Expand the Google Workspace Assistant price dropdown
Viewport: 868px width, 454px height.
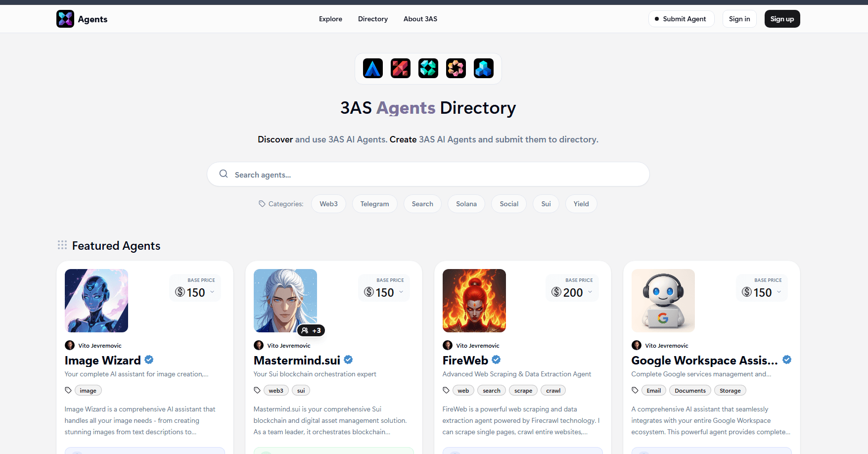(778, 292)
